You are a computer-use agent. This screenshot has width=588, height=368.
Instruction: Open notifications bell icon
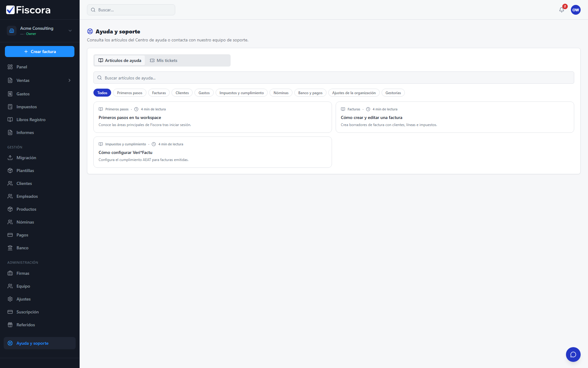pos(561,10)
